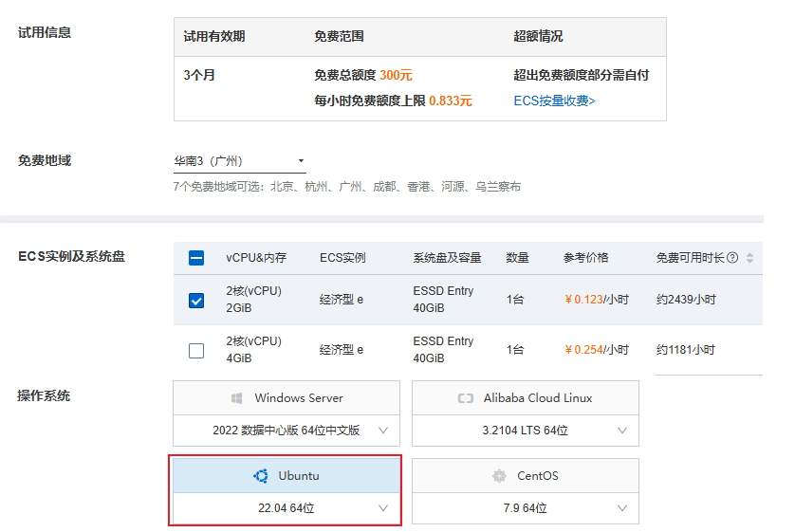Open the ECS按量收费 link
The image size is (795, 532).
tap(554, 101)
